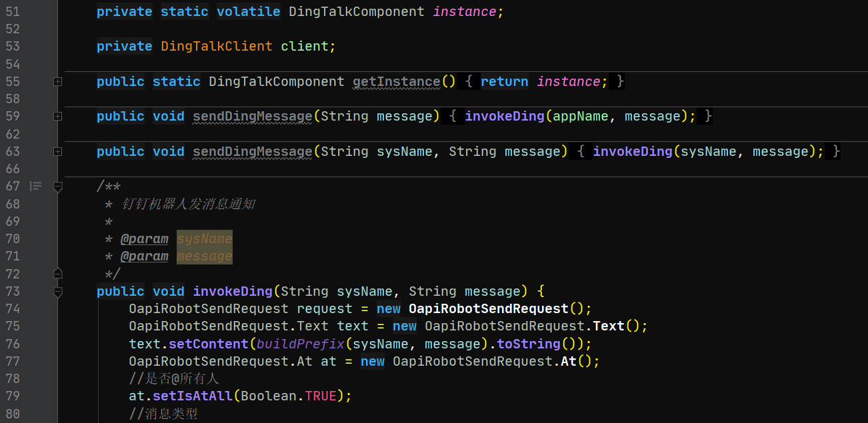Collapse the invokeDing method on line 73
The image size is (868, 423).
58,291
